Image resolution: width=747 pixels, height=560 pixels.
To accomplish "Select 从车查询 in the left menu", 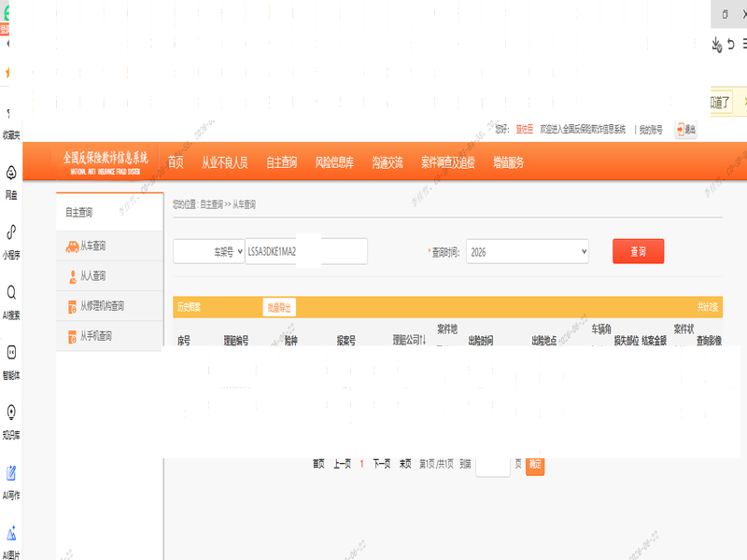I will coord(109,245).
